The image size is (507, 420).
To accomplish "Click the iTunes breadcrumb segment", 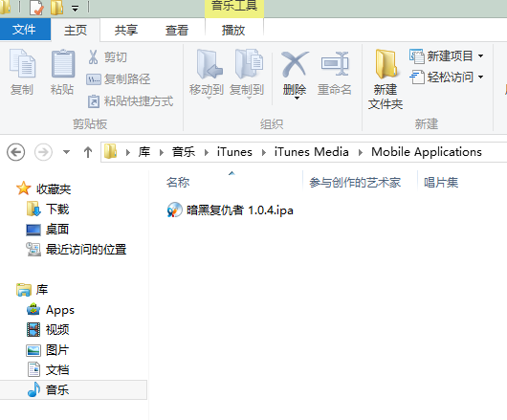I will (x=234, y=151).
